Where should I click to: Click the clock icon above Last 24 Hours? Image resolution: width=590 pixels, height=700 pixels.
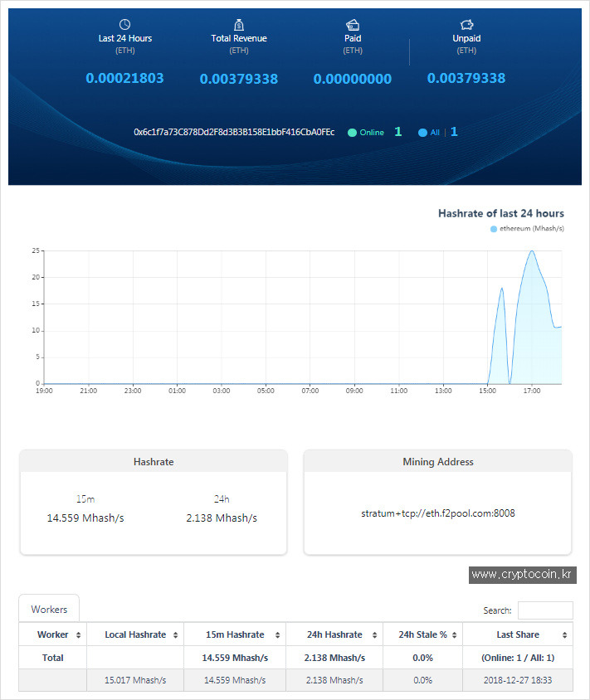(x=124, y=24)
